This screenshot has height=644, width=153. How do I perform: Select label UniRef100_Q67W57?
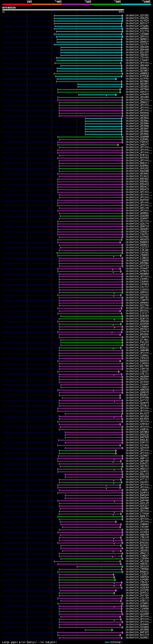[137, 71]
